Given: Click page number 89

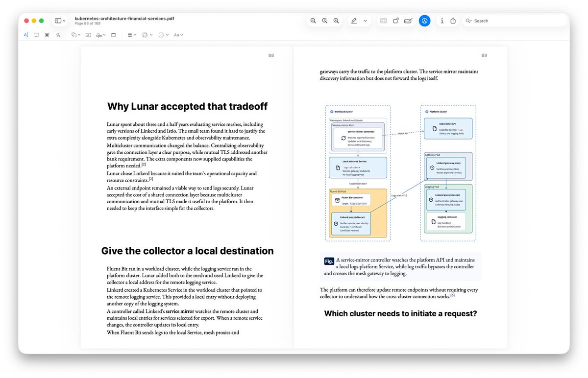Looking at the screenshot, I should pos(484,55).
